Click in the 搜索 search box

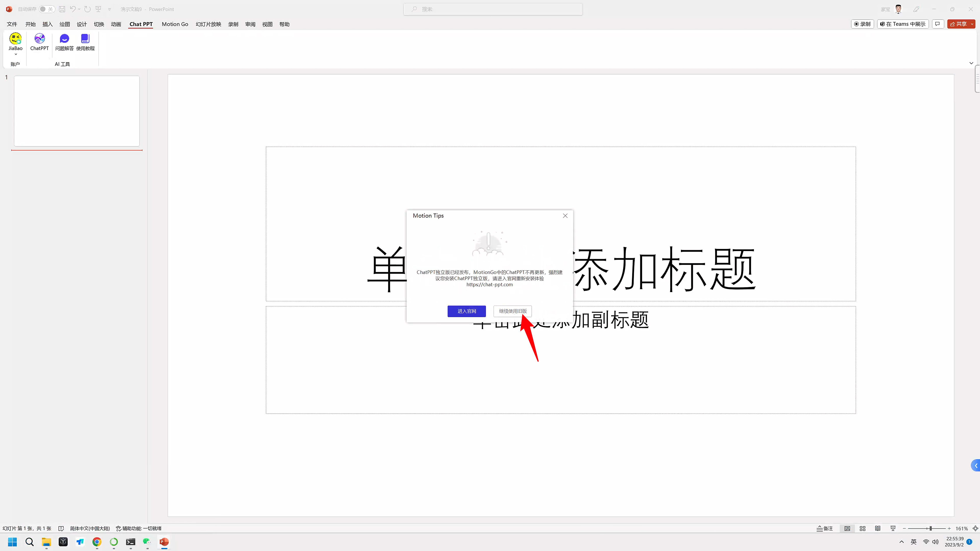click(x=493, y=9)
